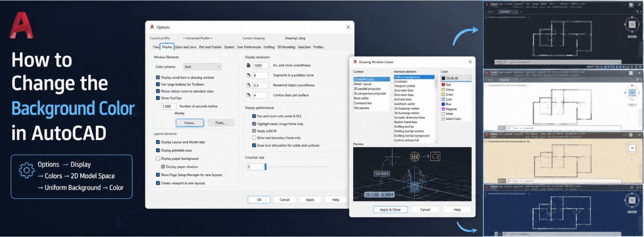Toggle Draw true silhouettes for solids and surfaces
The width and height of the screenshot is (644, 237).
click(254, 145)
